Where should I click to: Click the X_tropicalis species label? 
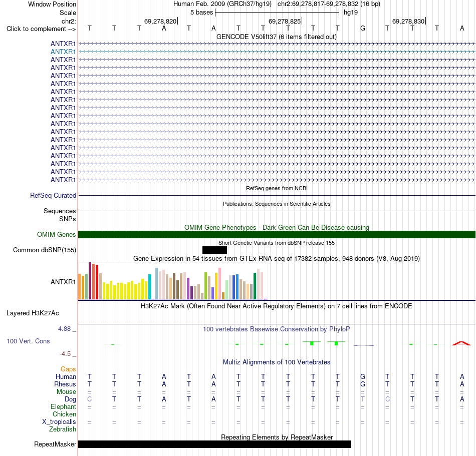(59, 422)
